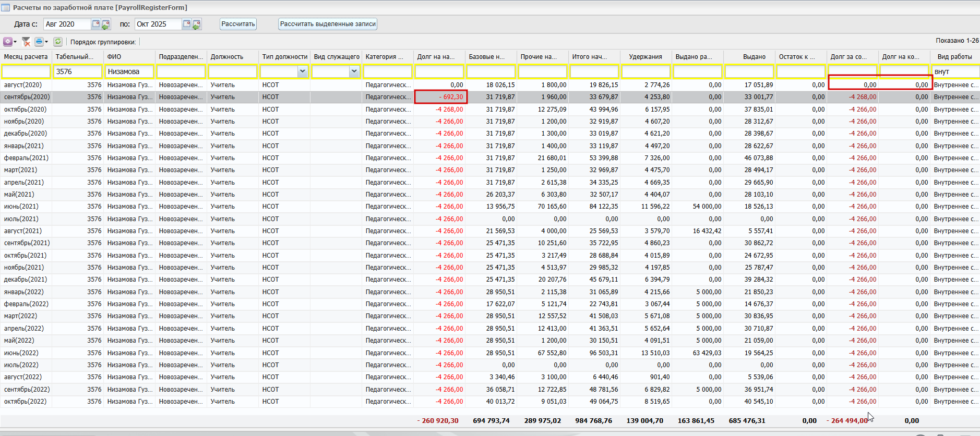Expand the 'Вид служащего' filter dropdown
The image size is (980, 436).
point(354,71)
